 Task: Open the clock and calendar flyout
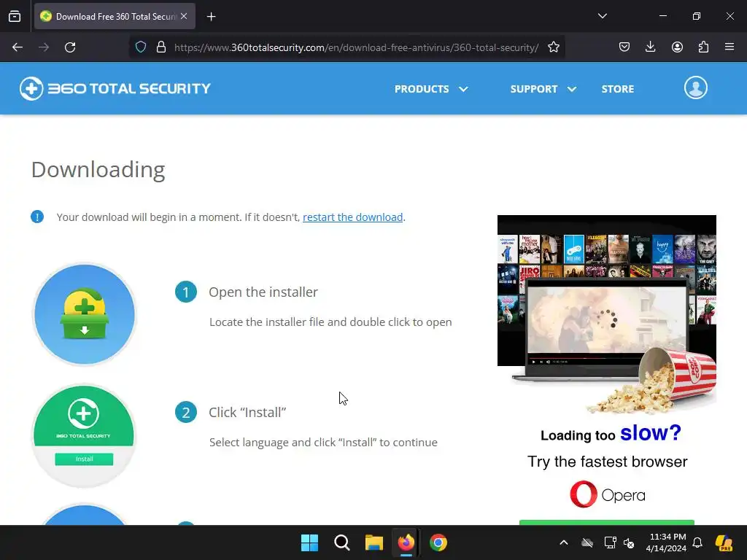[x=666, y=542]
